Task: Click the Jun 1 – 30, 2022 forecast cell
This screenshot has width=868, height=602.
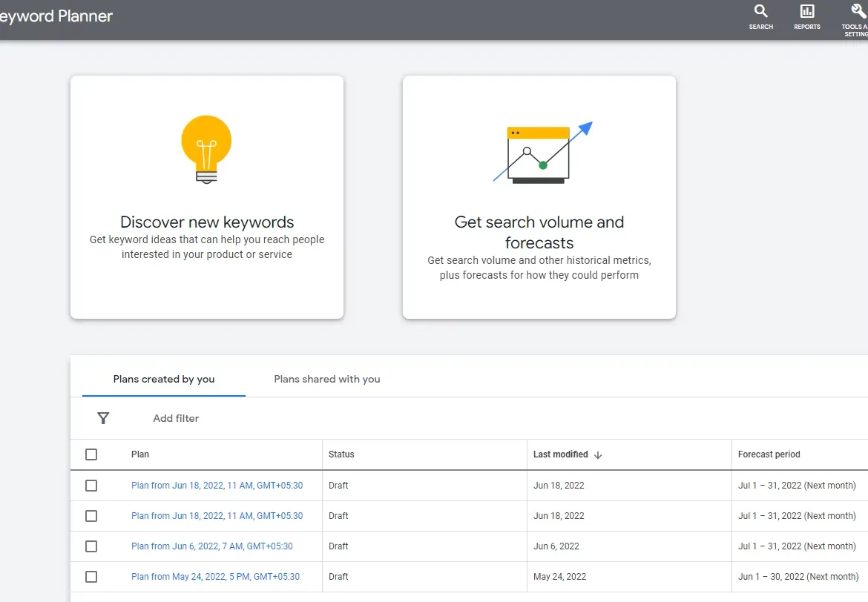Action: pyautogui.click(x=798, y=577)
